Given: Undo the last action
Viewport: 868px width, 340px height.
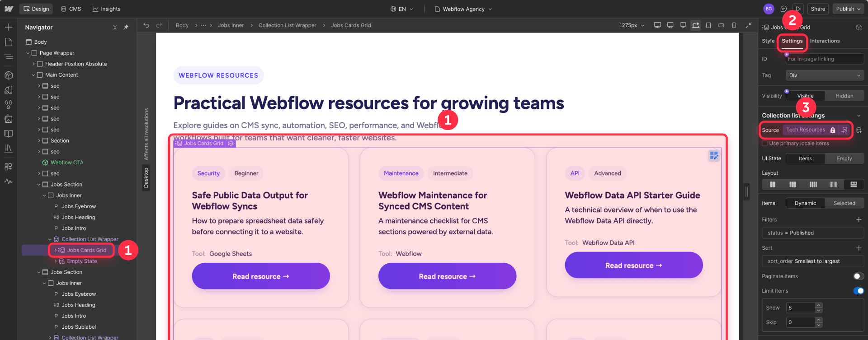Looking at the screenshot, I should click(146, 25).
